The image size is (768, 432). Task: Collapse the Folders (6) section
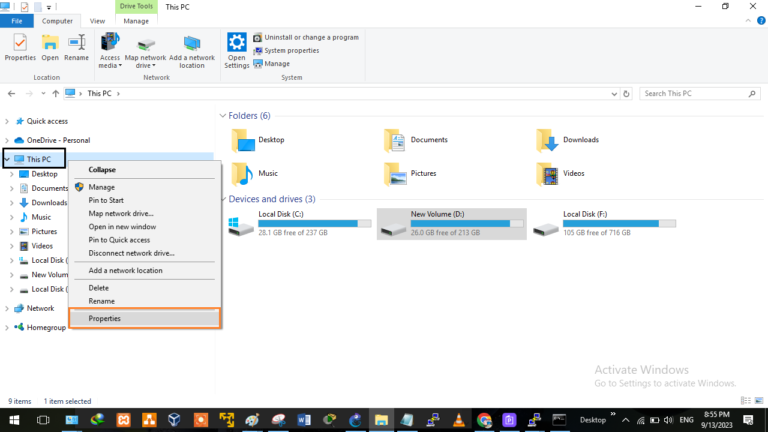click(223, 116)
